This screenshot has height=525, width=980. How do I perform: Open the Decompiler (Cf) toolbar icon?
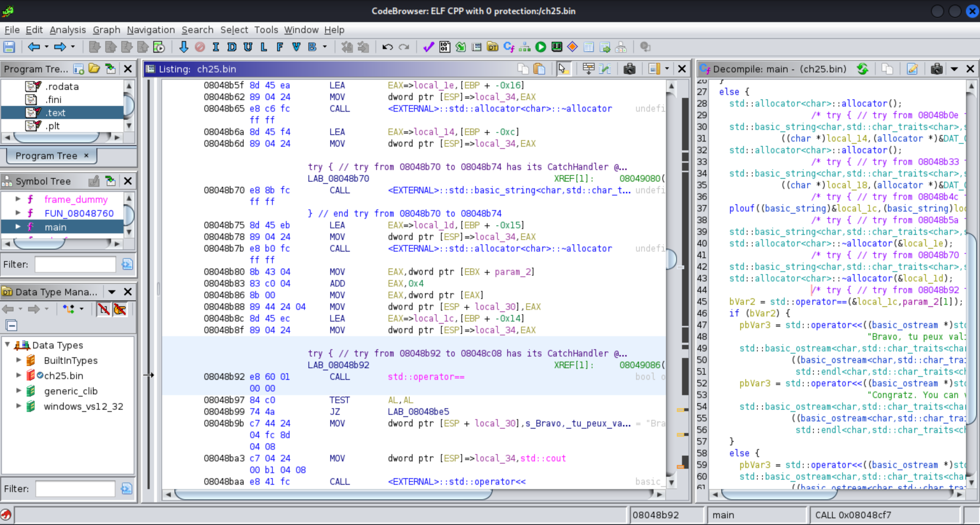(x=508, y=47)
